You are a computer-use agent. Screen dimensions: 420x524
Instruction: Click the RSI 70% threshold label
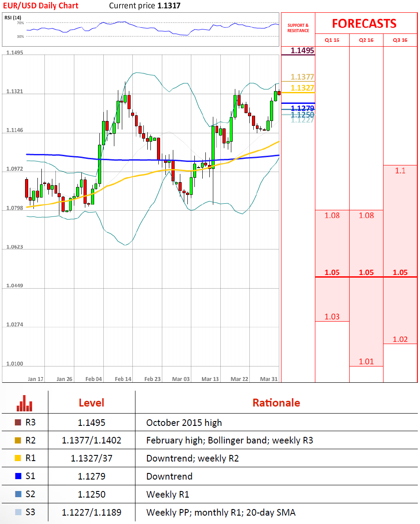click(20, 23)
